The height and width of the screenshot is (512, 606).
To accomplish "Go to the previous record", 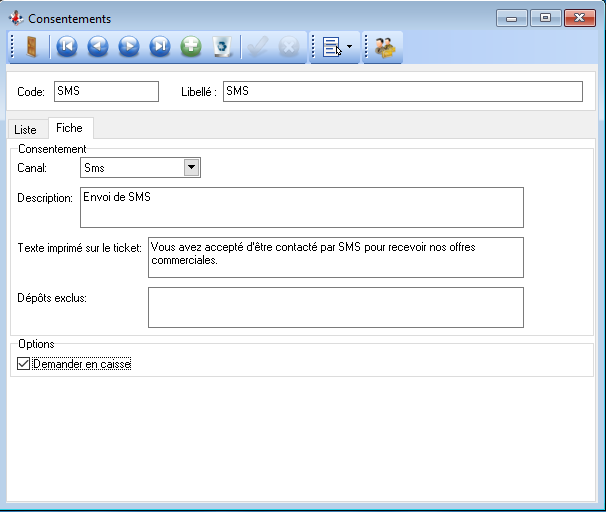I will [97, 47].
